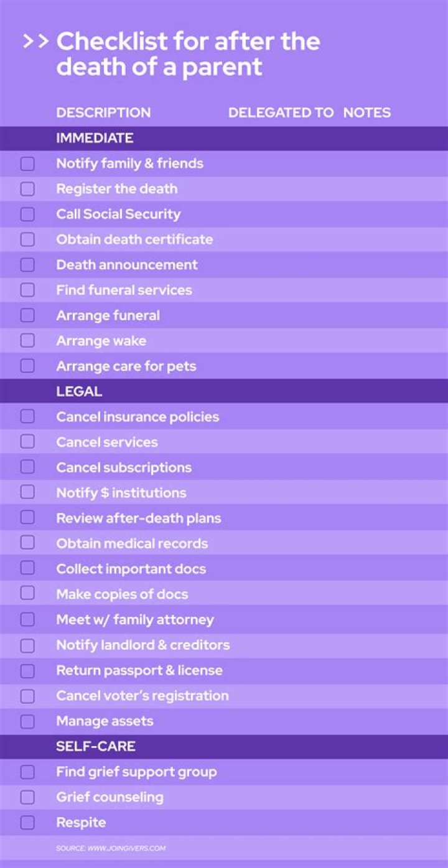The width and height of the screenshot is (448, 868).
Task: Tick the Register the death checkbox
Action: (x=27, y=189)
